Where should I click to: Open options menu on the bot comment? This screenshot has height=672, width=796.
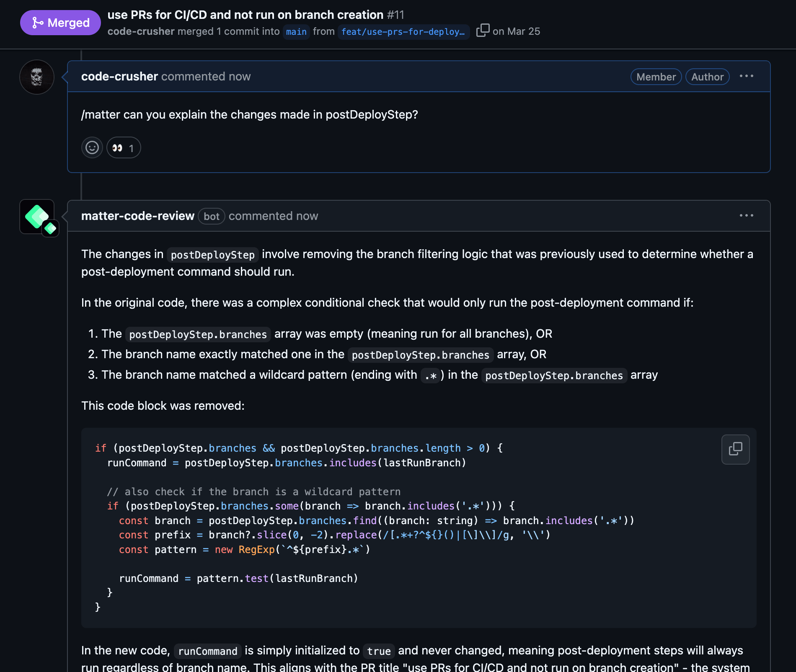point(746,216)
